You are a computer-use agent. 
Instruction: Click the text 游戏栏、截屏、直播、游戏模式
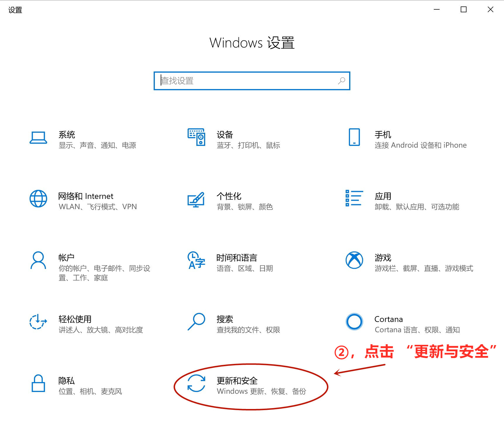pos(424,268)
